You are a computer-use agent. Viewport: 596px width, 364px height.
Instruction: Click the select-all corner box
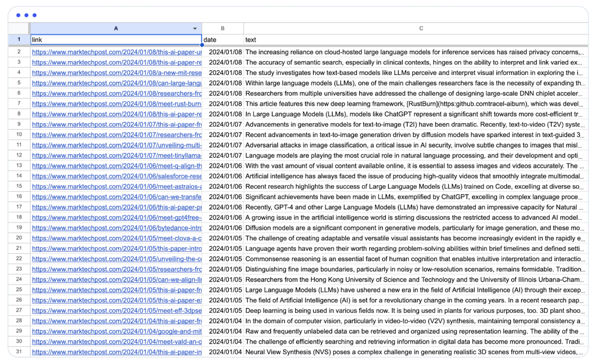(18, 29)
